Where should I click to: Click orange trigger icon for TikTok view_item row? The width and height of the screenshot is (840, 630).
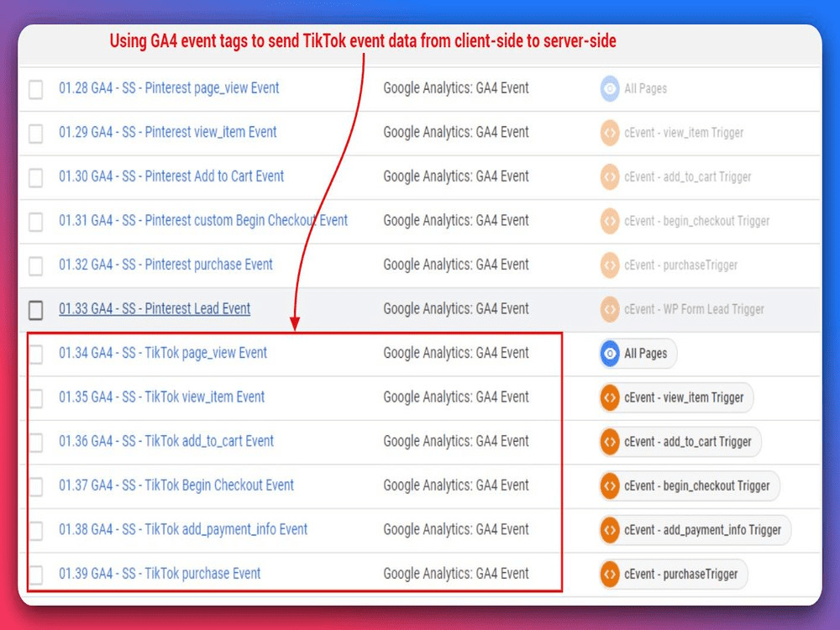coord(610,398)
